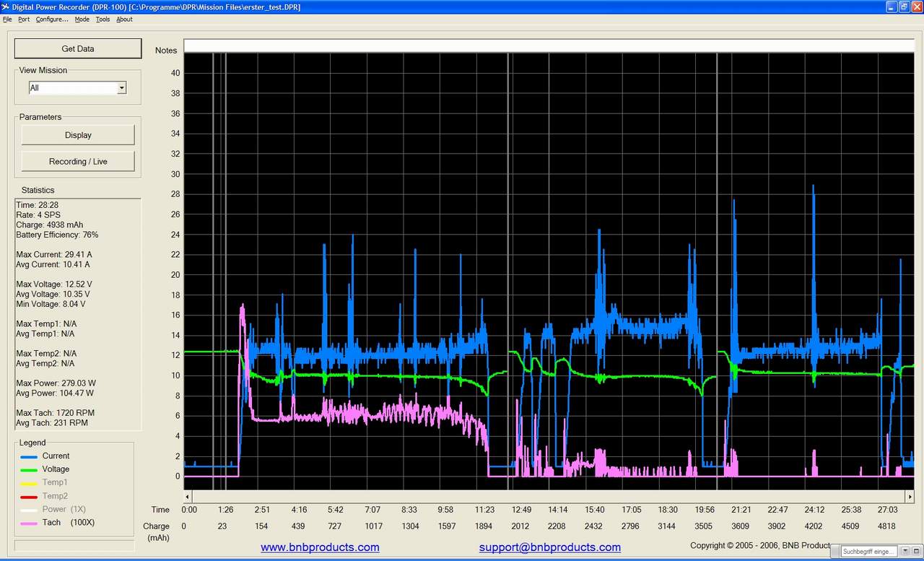Click the Digital Power Recorder title bar icon

6,6
